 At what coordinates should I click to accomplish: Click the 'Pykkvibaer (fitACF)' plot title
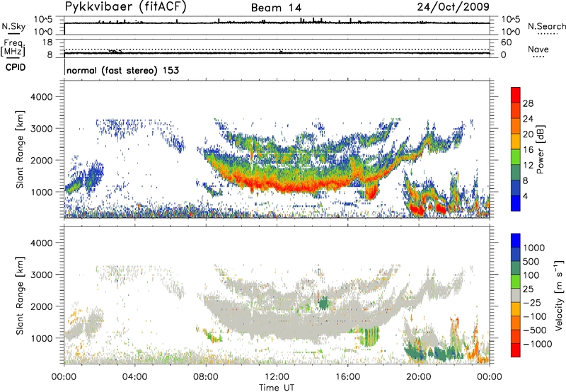click(x=125, y=7)
